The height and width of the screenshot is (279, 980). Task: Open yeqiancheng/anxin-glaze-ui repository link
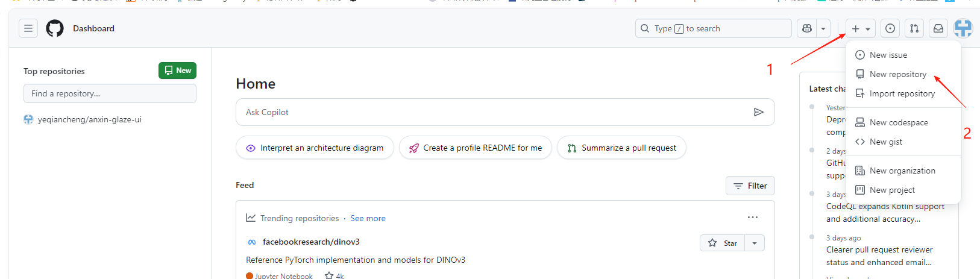tap(89, 119)
